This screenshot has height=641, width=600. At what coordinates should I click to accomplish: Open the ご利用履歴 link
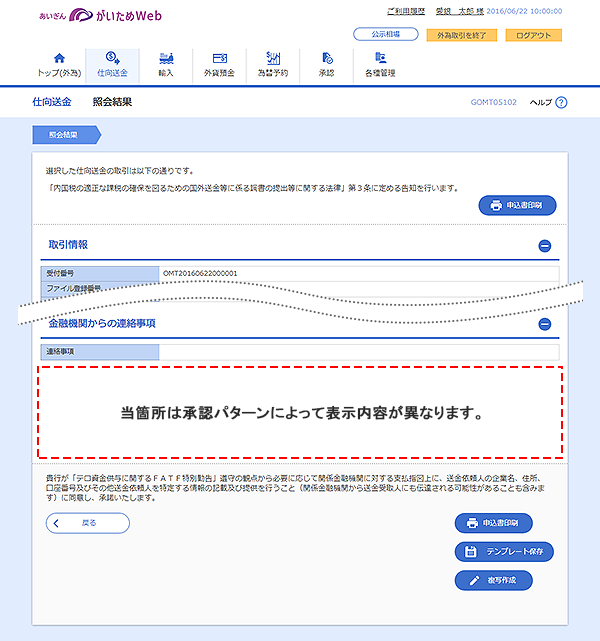point(406,11)
